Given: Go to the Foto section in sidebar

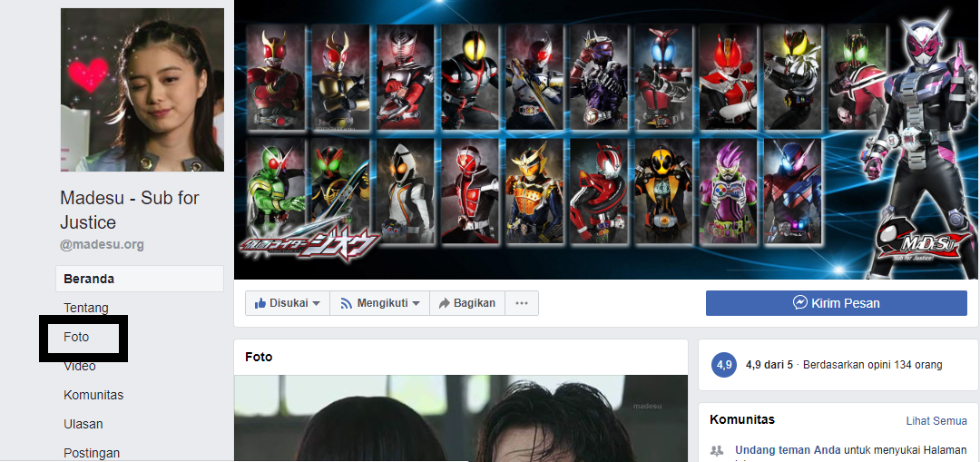Looking at the screenshot, I should point(76,337).
